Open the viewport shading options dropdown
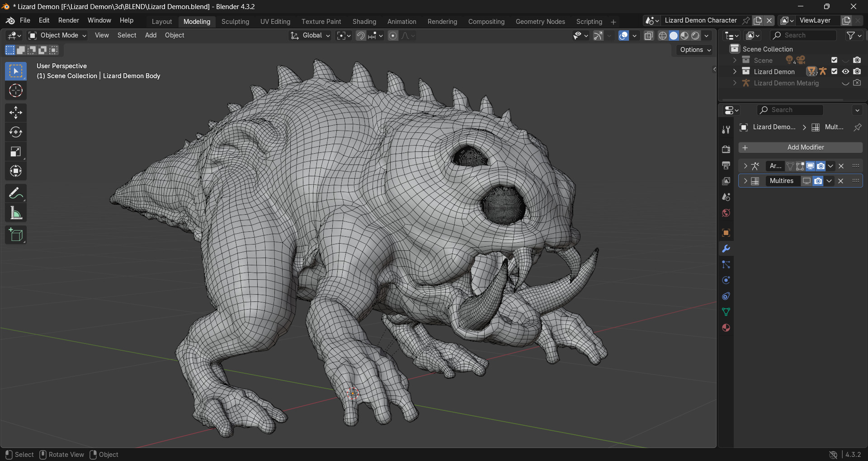The image size is (868, 461). click(707, 36)
